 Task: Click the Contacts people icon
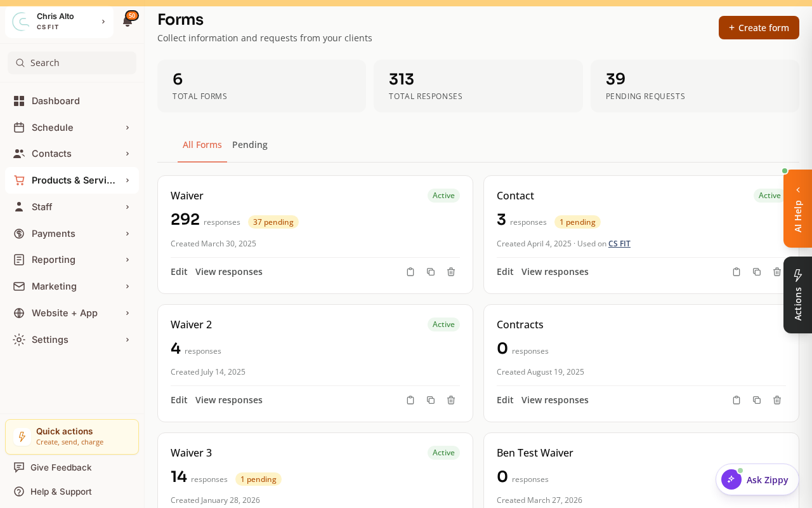click(x=19, y=154)
